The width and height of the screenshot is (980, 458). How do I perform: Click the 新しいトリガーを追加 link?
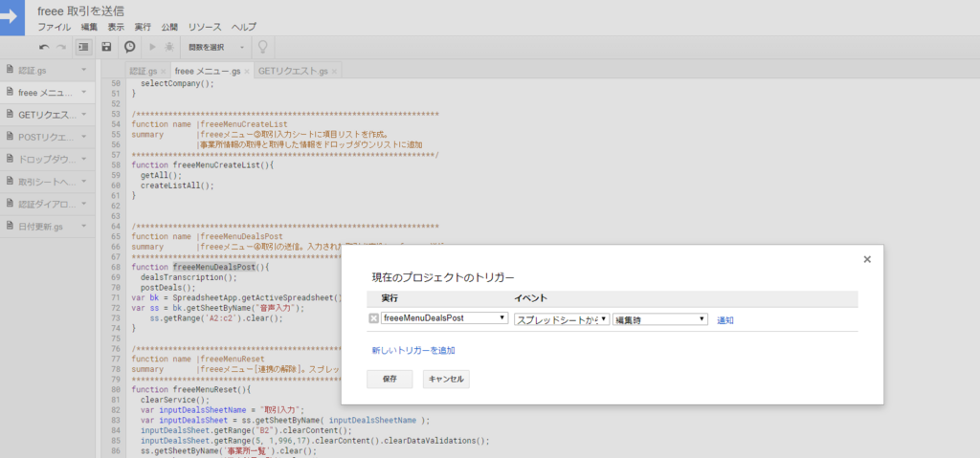tap(413, 351)
